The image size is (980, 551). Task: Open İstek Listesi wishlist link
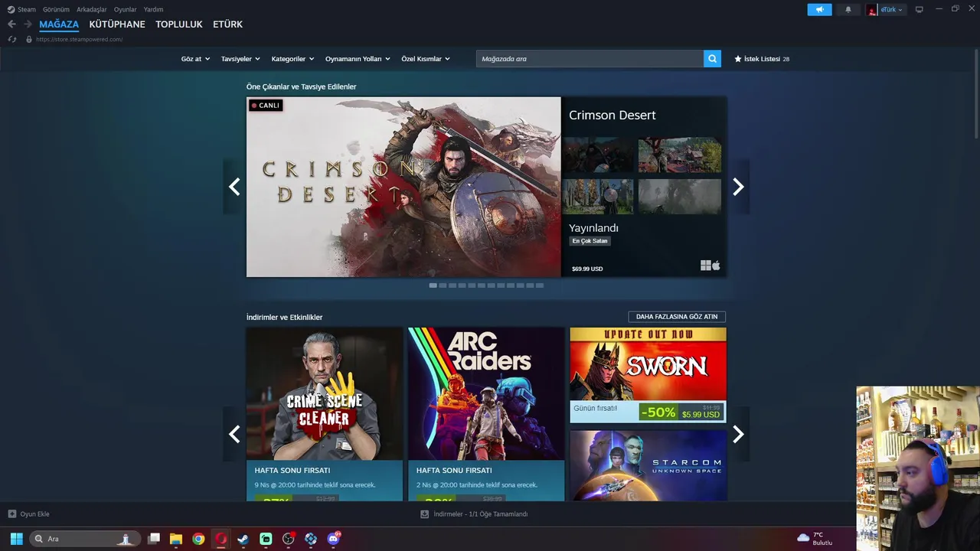pos(762,59)
